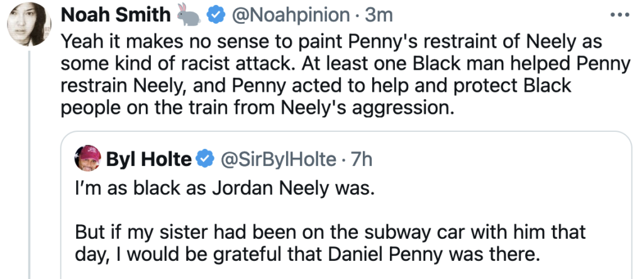Viewport: 644px width, 279px height.
Task: Open the three-dot more options menu
Action: [x=620, y=14]
